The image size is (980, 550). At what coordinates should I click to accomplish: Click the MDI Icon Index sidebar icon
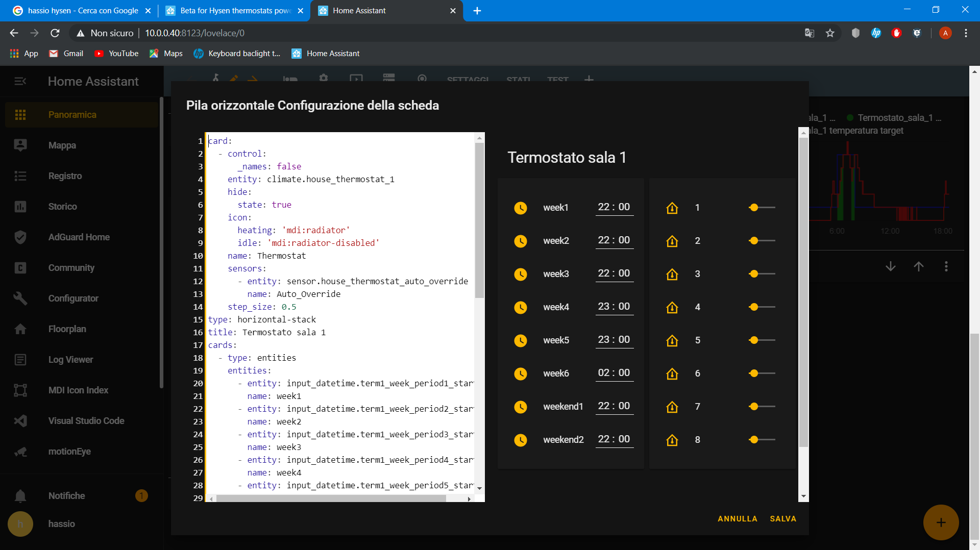point(20,390)
